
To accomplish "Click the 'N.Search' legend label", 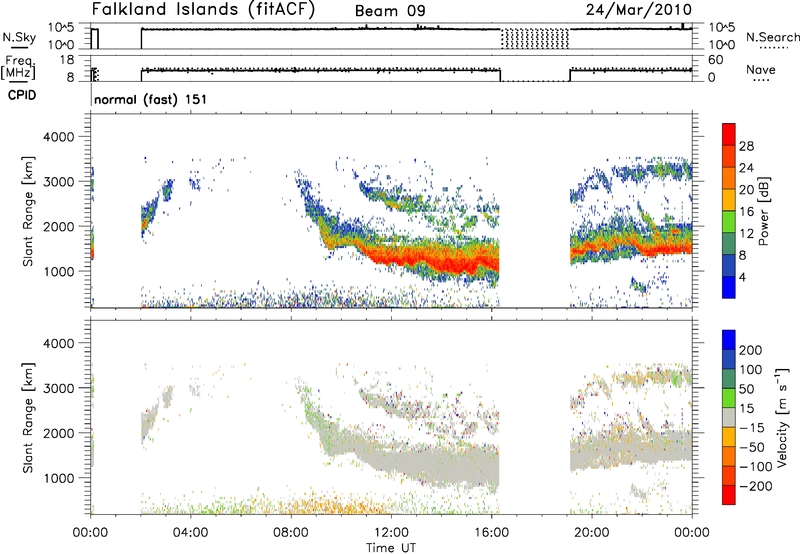I will (x=772, y=37).
